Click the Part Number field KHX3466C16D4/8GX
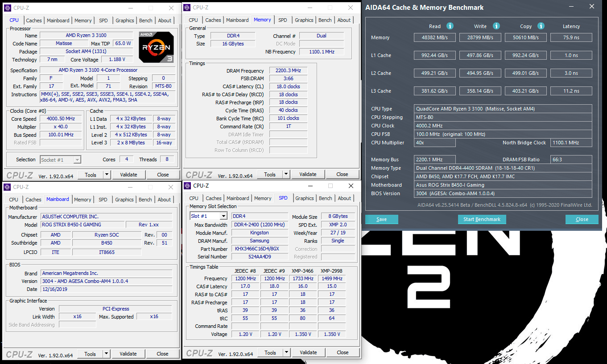 point(259,249)
